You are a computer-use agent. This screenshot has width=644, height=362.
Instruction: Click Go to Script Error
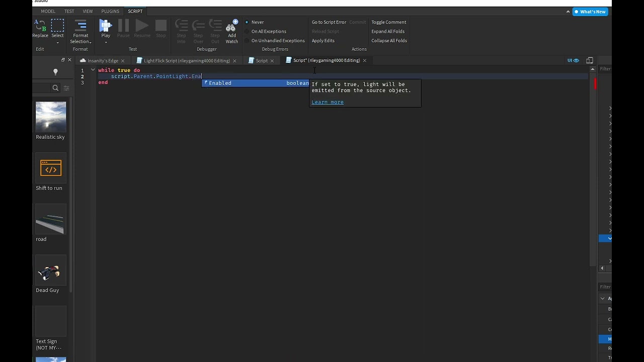[x=329, y=22]
